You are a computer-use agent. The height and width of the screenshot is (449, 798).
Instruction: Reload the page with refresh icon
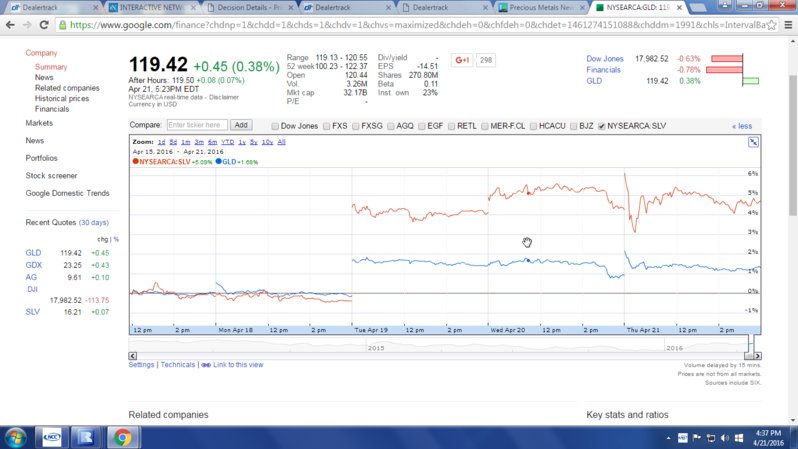[x=44, y=25]
